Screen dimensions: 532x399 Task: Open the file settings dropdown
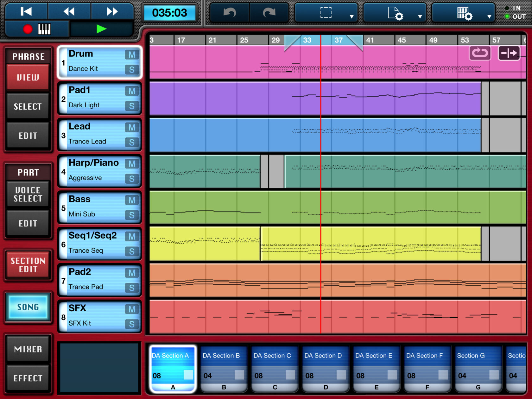(x=395, y=13)
